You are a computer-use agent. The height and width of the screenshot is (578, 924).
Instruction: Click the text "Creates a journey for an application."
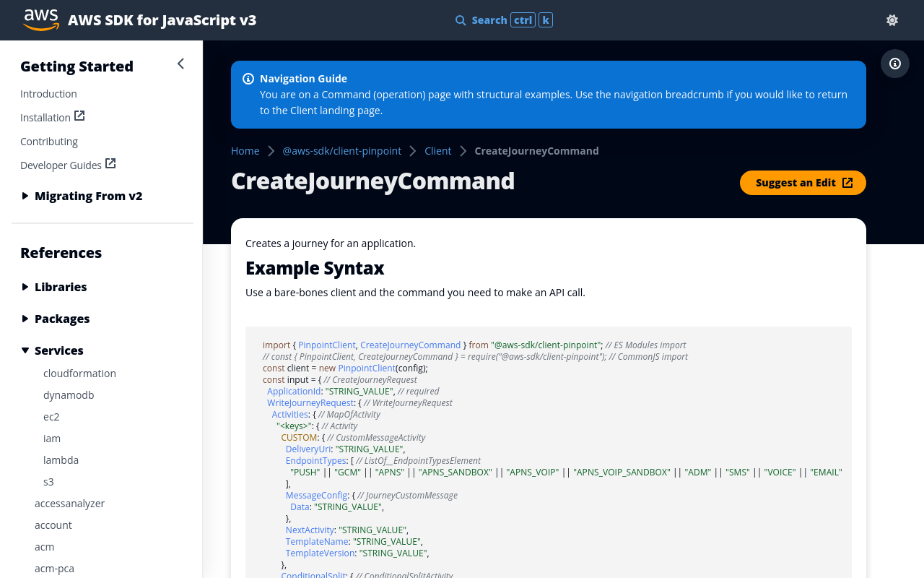331,243
